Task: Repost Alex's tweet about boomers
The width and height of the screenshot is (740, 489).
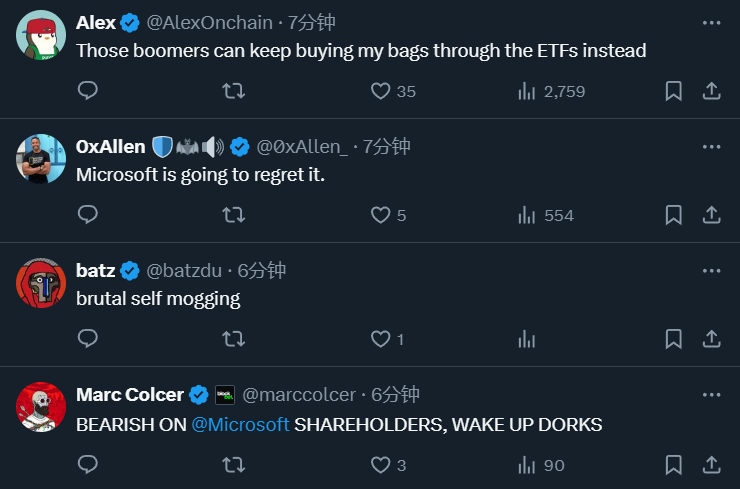Action: pyautogui.click(x=233, y=91)
